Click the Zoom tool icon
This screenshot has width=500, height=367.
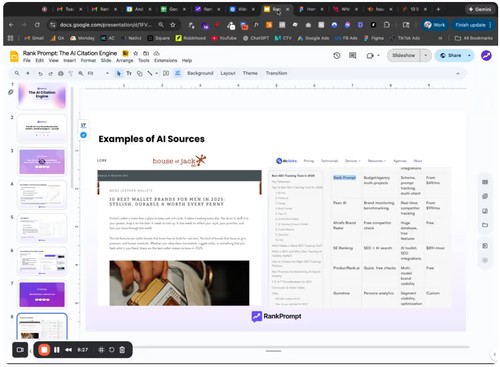click(x=81, y=73)
